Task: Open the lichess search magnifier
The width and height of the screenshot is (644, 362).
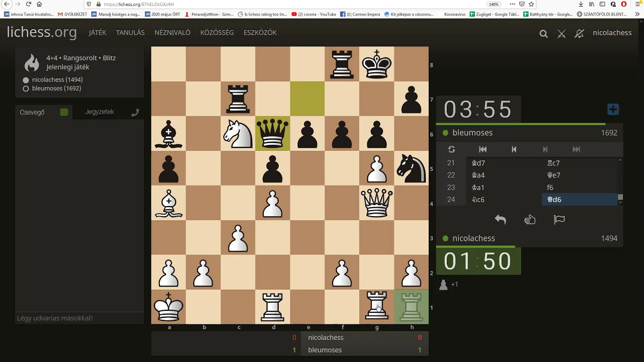Action: (x=543, y=34)
